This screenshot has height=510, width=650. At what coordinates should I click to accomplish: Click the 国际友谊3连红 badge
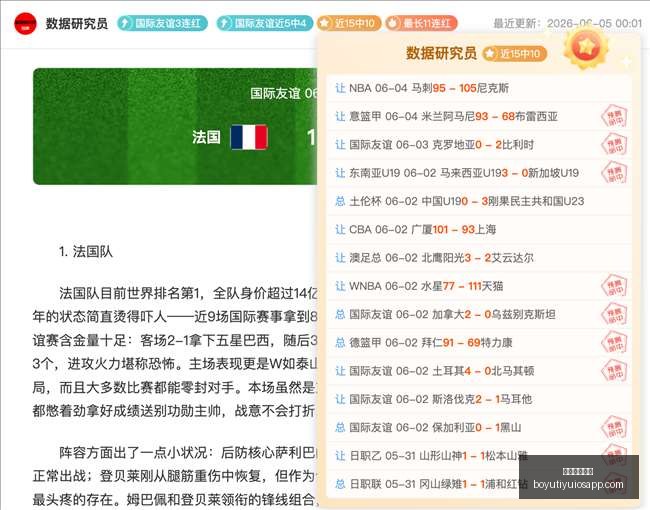(162, 23)
